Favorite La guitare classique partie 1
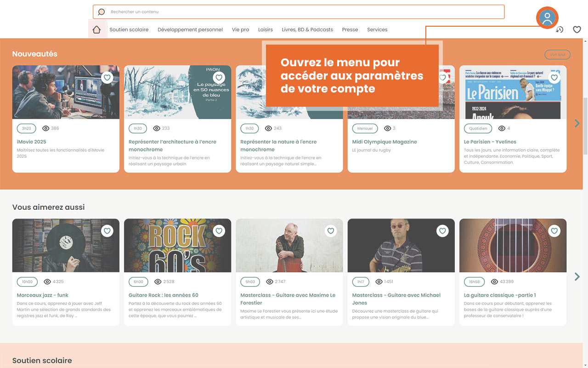Screen dimensions: 588x368 (x=554, y=231)
